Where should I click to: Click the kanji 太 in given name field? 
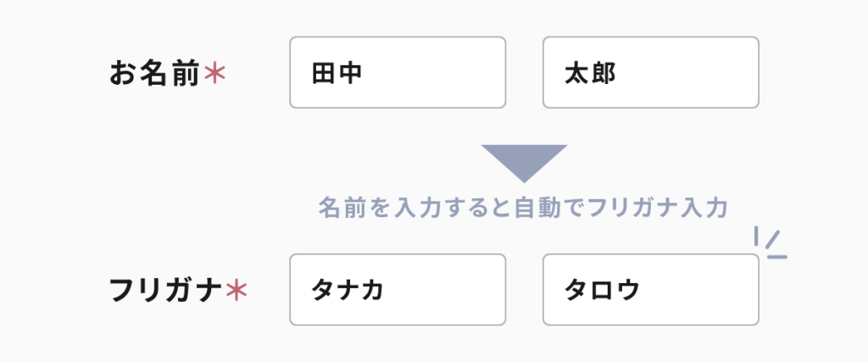tap(576, 74)
